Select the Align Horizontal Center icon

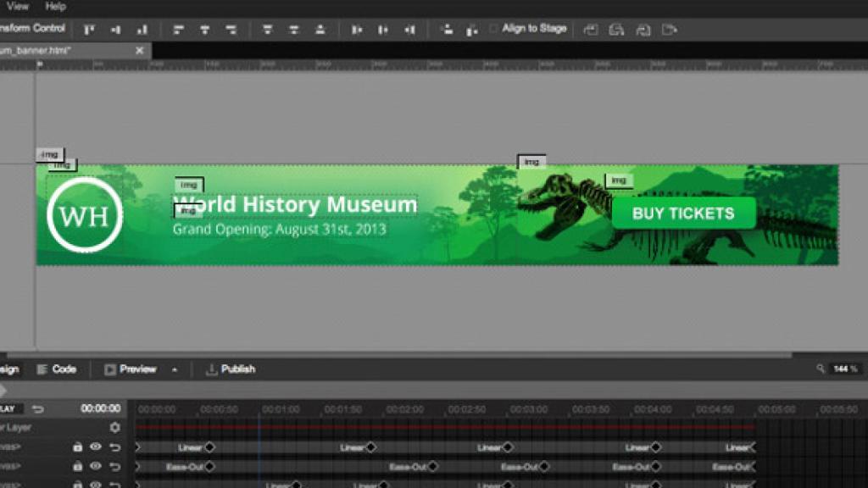tap(207, 28)
